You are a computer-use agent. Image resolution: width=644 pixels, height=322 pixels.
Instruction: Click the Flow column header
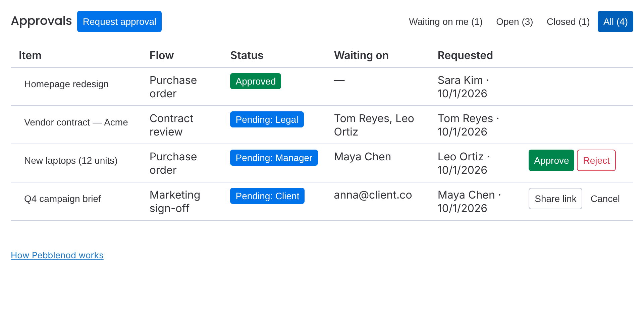click(162, 55)
